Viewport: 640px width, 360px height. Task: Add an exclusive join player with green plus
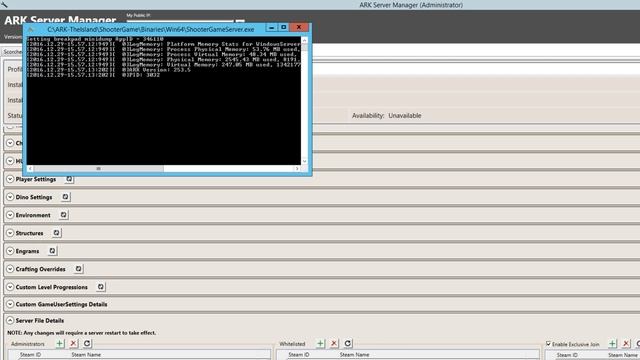point(613,344)
